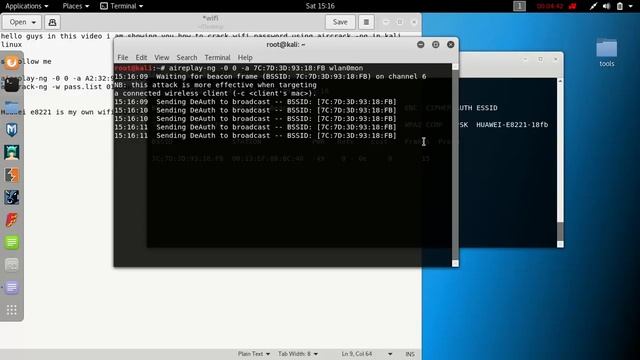
Task: Open Plain Text language selector
Action: tap(253, 354)
